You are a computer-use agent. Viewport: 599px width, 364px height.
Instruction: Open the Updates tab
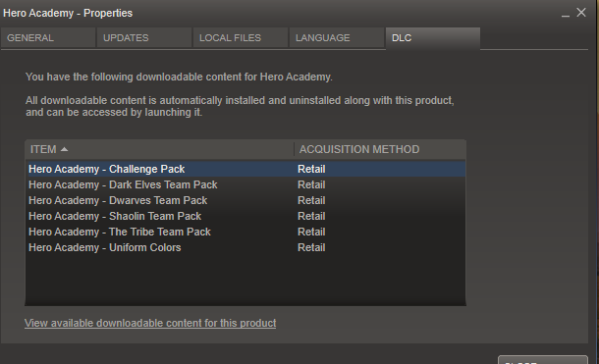tap(144, 37)
